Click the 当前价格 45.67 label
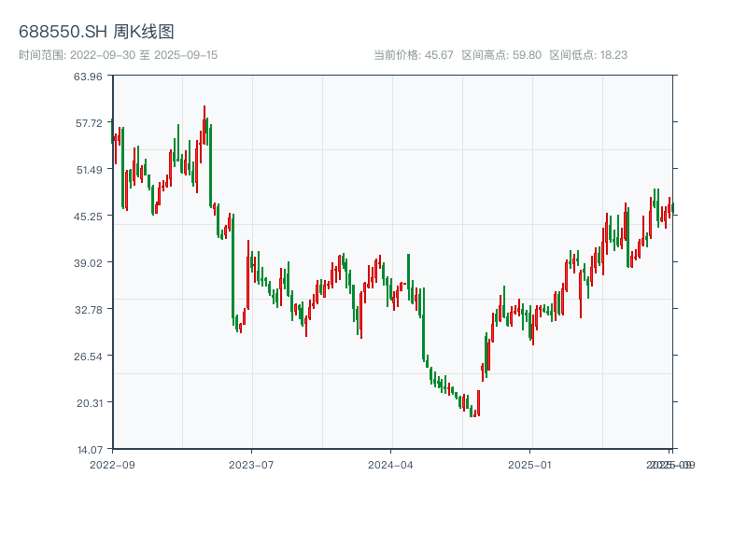 click(x=414, y=55)
